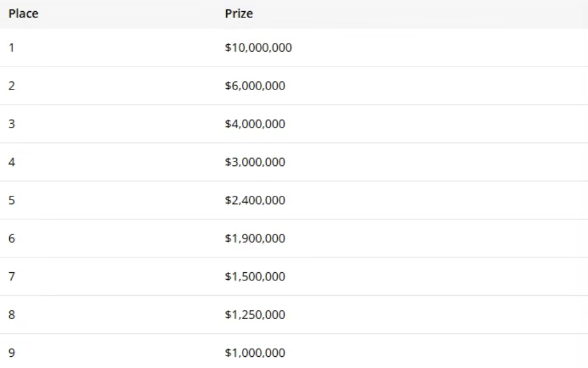Click the $6,000,000 prize value
Viewport: 588px width, 368px height.
(255, 86)
